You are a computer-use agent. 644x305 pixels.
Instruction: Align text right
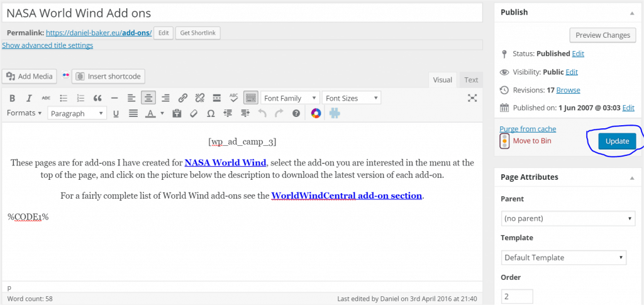tap(165, 98)
